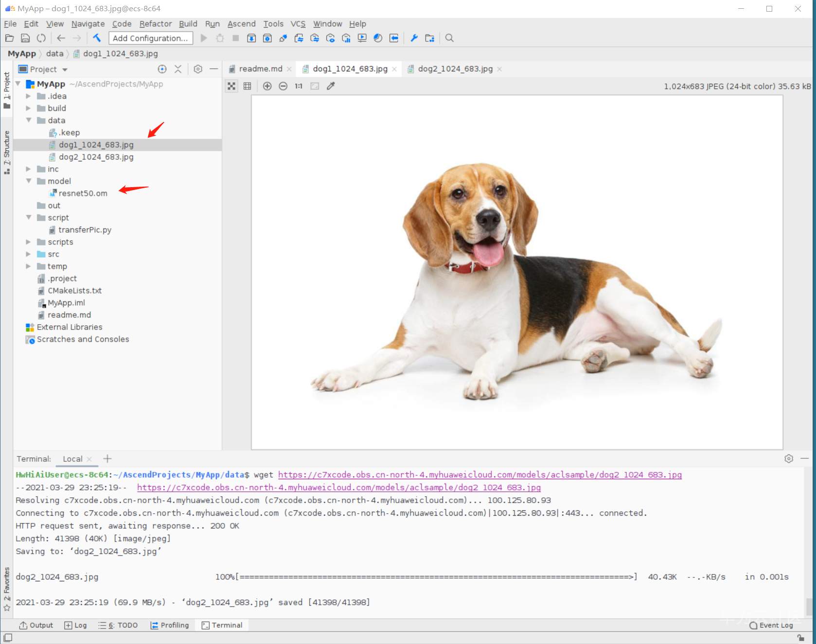The width and height of the screenshot is (816, 644).
Task: Toggle the Structure tool window sidebar button
Action: pyautogui.click(x=7, y=152)
